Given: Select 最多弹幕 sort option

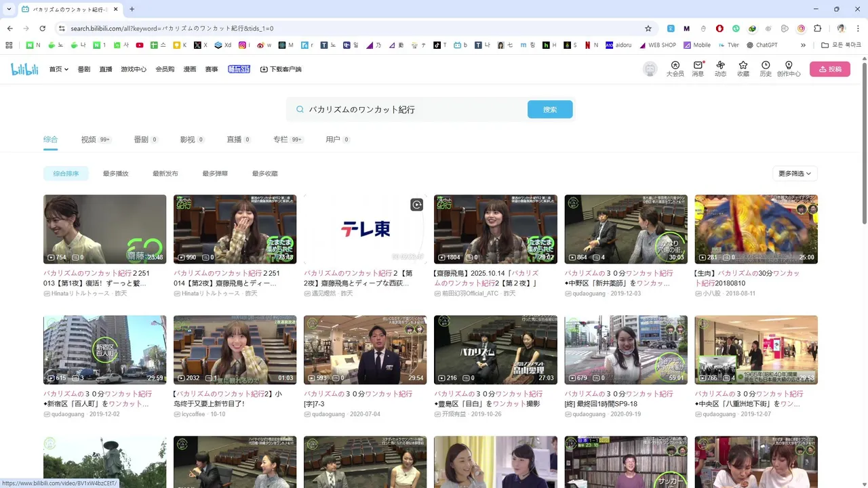Looking at the screenshot, I should [x=215, y=174].
